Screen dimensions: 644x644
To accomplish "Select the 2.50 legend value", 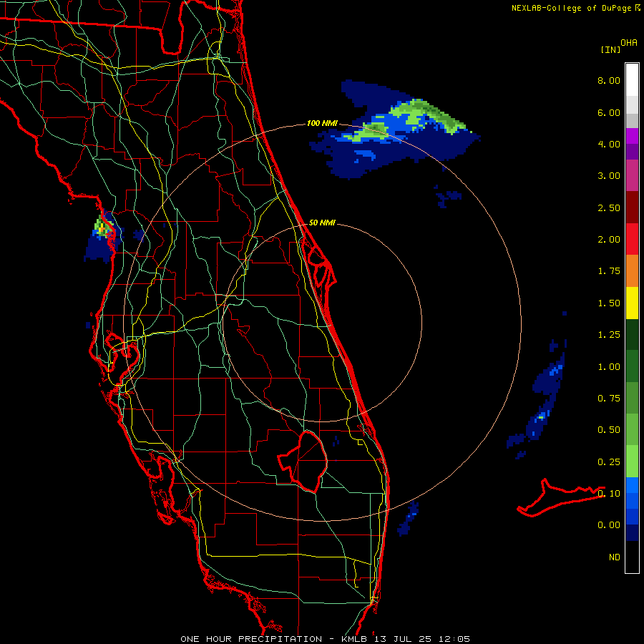I will (x=609, y=208).
